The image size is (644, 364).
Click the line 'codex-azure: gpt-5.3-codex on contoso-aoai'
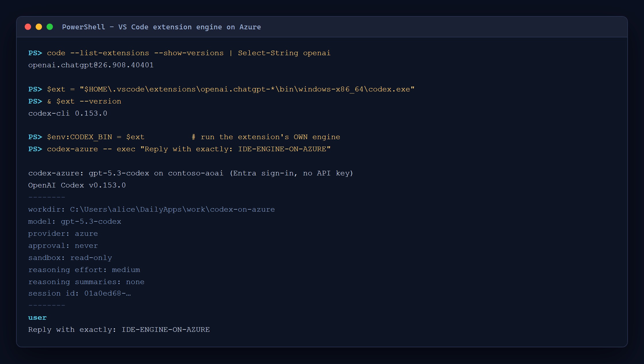pyautogui.click(x=191, y=173)
